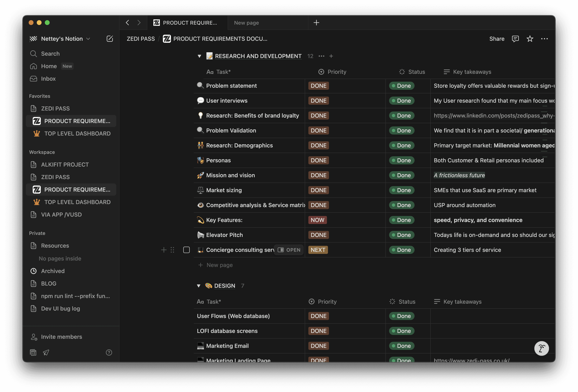Open ALKIFIT PROJECT in Workspace

[71, 165]
